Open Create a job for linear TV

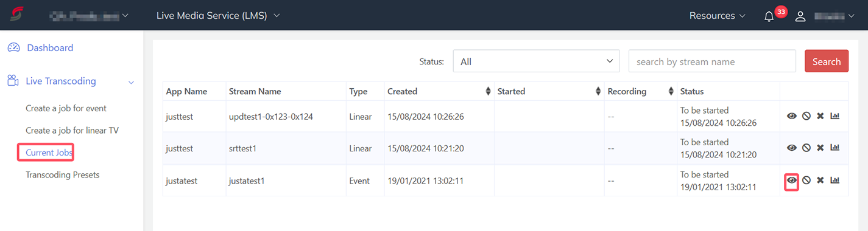tap(72, 131)
